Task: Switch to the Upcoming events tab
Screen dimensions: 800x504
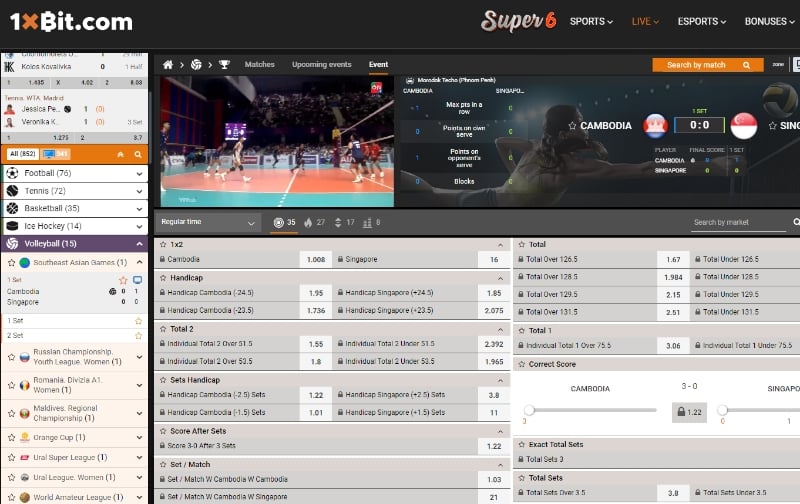Action: tap(321, 65)
